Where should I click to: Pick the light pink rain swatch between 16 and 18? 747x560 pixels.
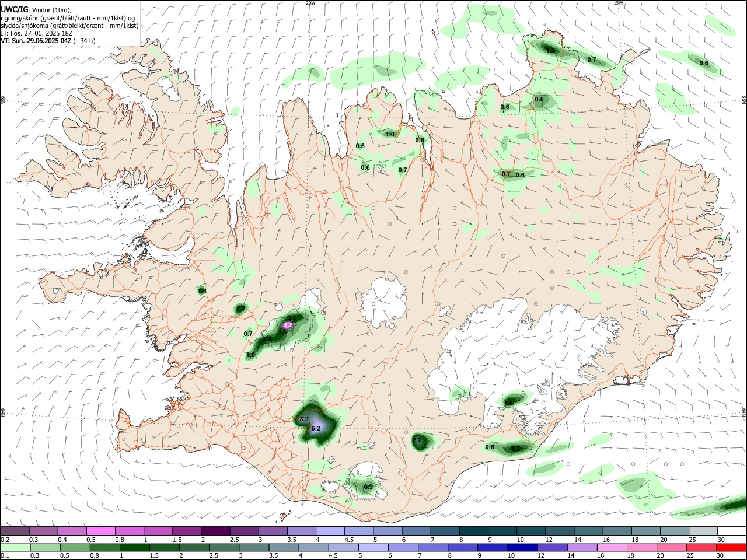pos(612,548)
